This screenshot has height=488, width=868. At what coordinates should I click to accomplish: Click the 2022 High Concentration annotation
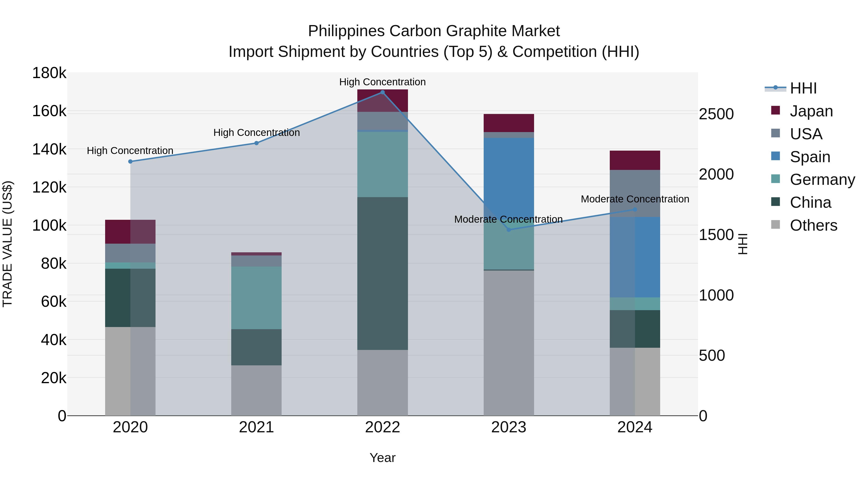click(x=382, y=82)
